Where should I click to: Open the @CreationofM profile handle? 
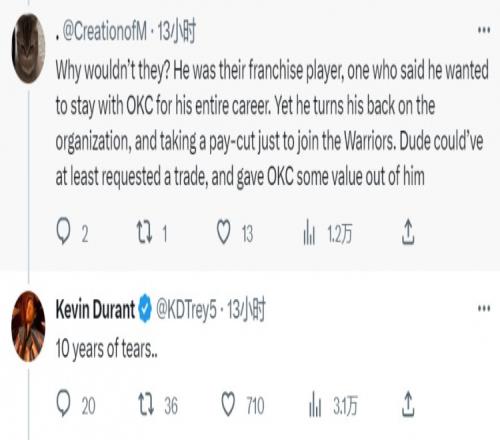click(104, 32)
